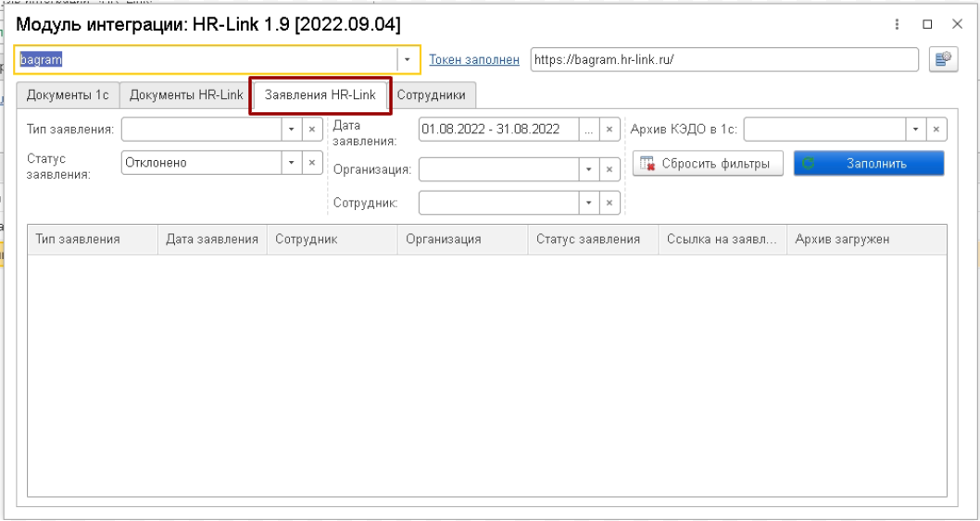Open the window's three-dot more menu

(x=897, y=24)
